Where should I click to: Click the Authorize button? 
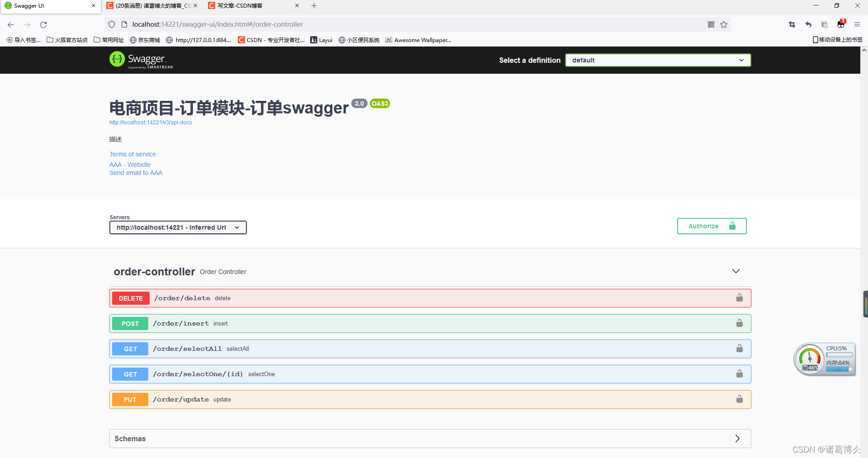[x=712, y=226]
